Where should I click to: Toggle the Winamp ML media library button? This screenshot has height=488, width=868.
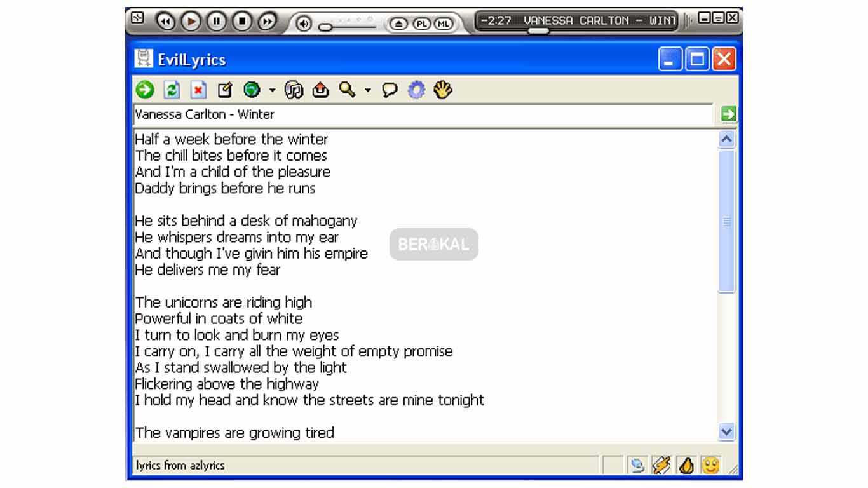pyautogui.click(x=443, y=24)
